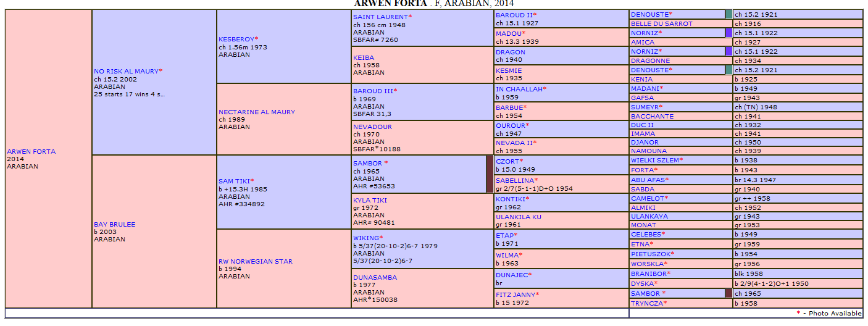Open the DUNASAMBA link

coord(375,278)
